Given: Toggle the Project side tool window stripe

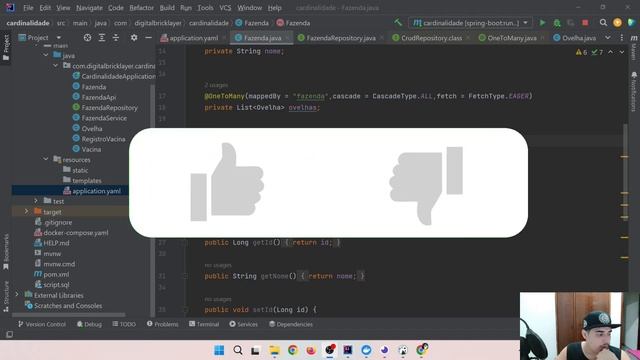Looking at the screenshot, I should point(6,47).
